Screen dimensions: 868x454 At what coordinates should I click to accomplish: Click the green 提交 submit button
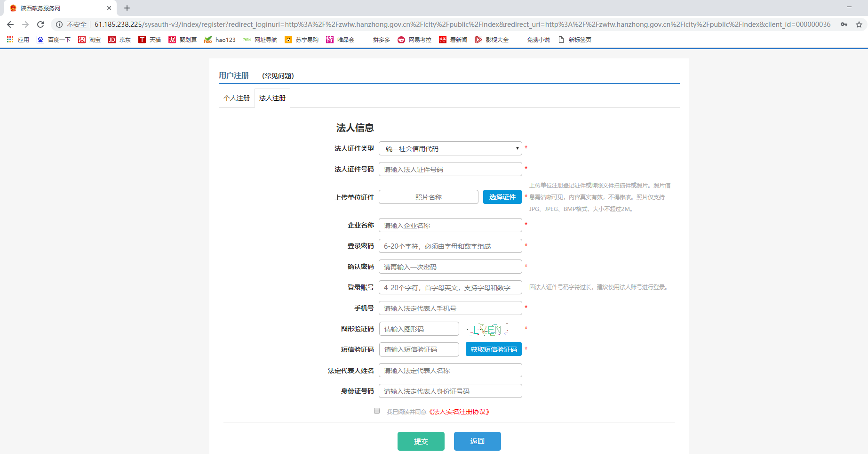click(421, 441)
